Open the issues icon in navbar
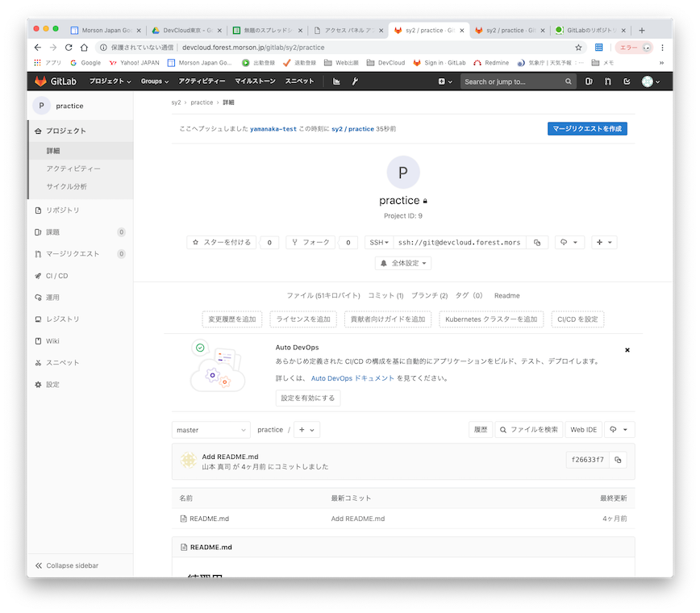This screenshot has height=613, width=700. [590, 81]
